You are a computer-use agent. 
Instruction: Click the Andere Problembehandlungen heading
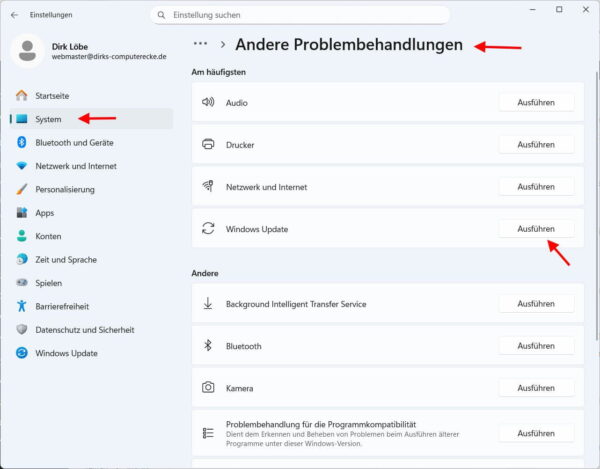coord(349,45)
